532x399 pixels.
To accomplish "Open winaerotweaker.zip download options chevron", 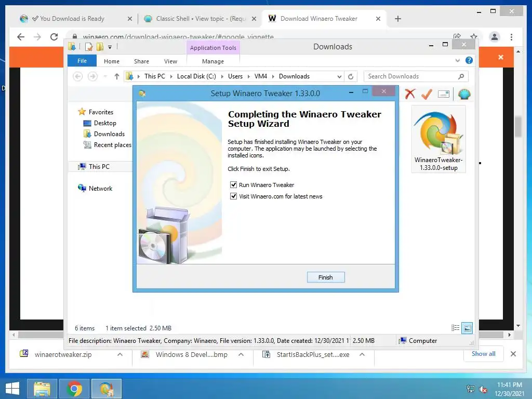I will (x=120, y=354).
